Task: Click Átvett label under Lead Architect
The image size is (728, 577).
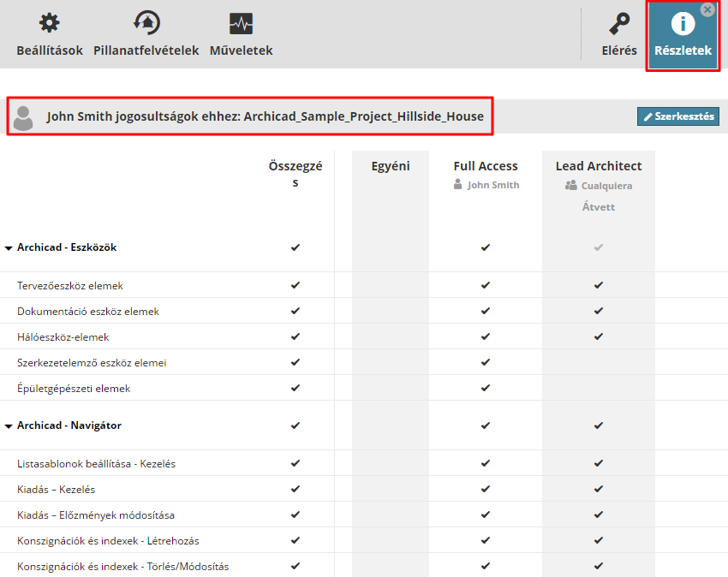Action: click(x=599, y=207)
